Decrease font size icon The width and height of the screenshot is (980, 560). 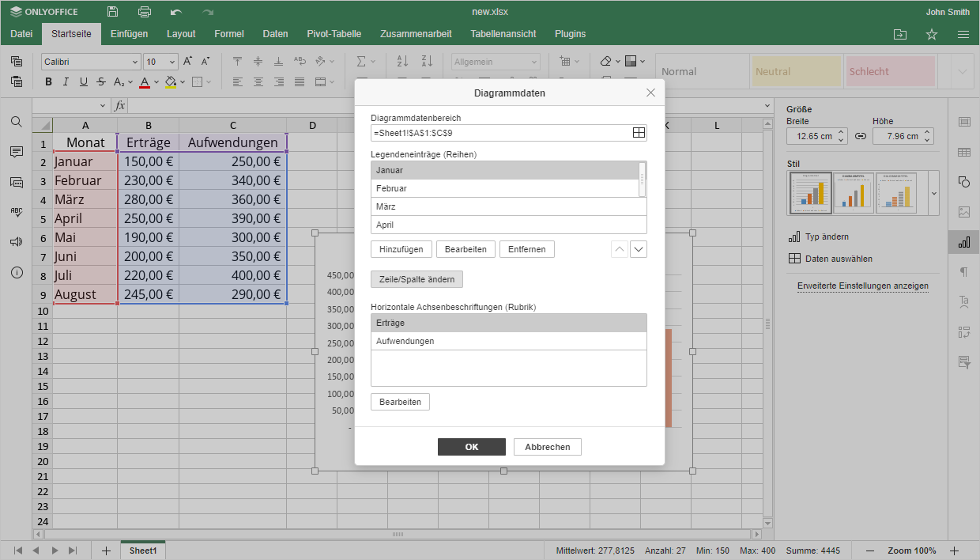tap(205, 61)
